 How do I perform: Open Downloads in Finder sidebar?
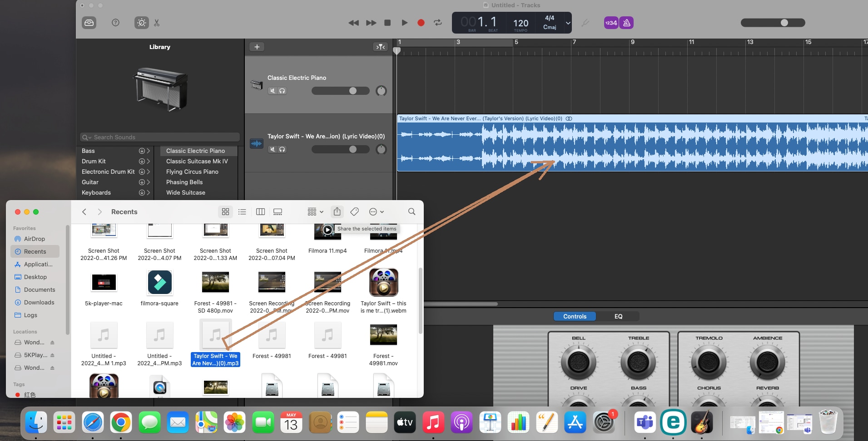[x=39, y=302]
